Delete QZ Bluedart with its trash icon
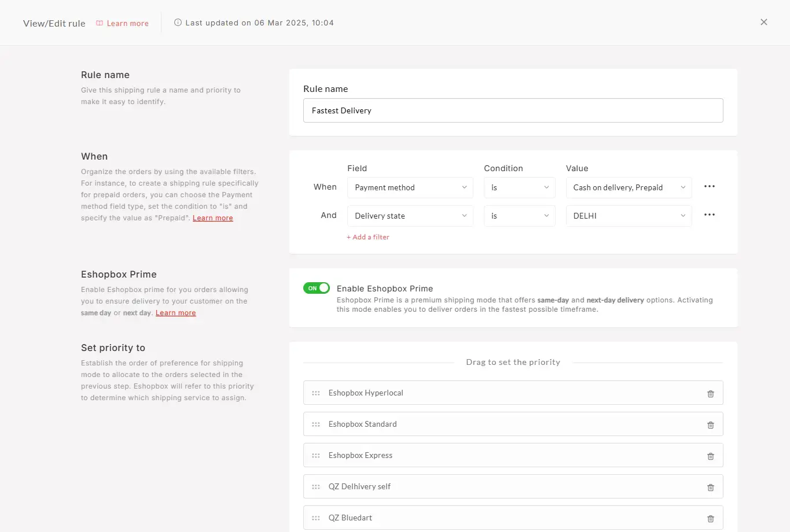This screenshot has width=790, height=532. (711, 518)
